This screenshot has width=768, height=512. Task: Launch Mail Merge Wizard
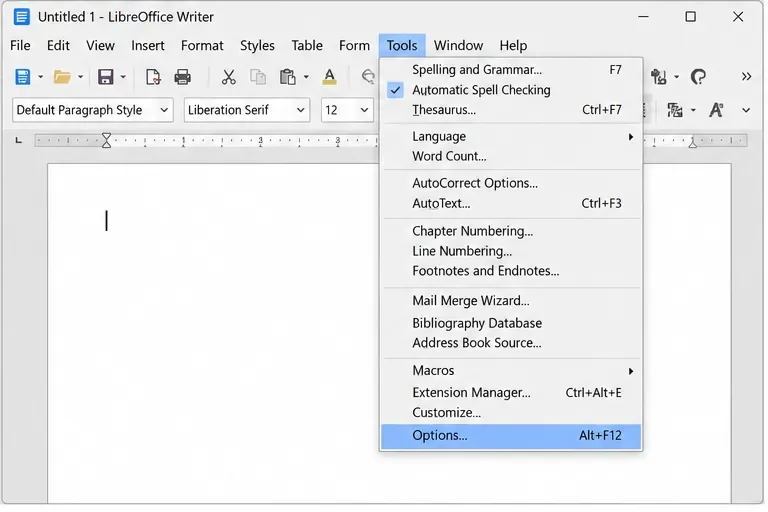click(510, 301)
